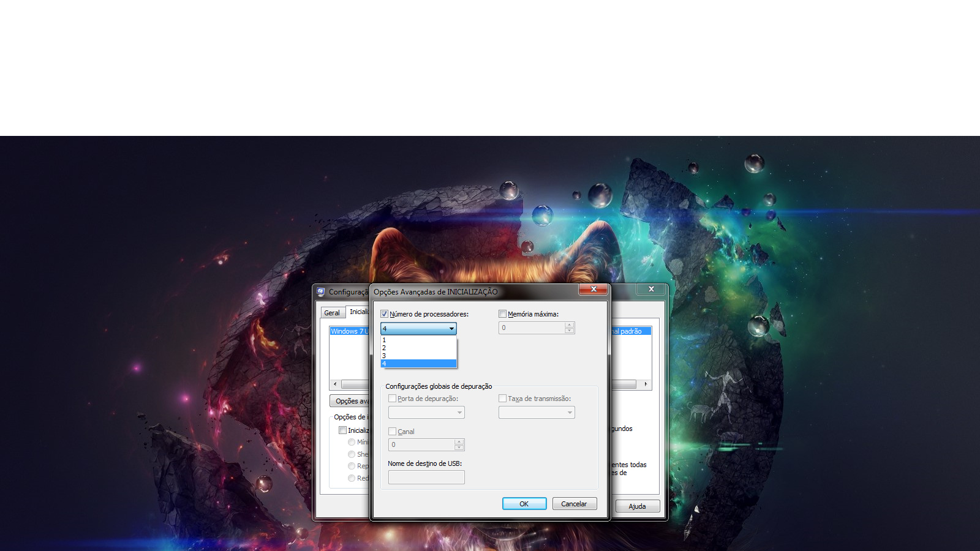
Task: Select the Shell radio option in the background window
Action: pyautogui.click(x=352, y=454)
